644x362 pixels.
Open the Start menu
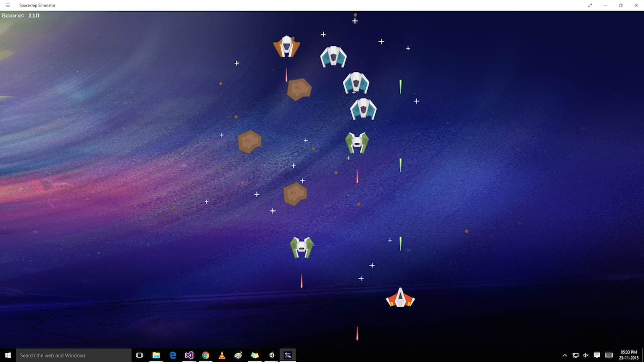point(7,355)
